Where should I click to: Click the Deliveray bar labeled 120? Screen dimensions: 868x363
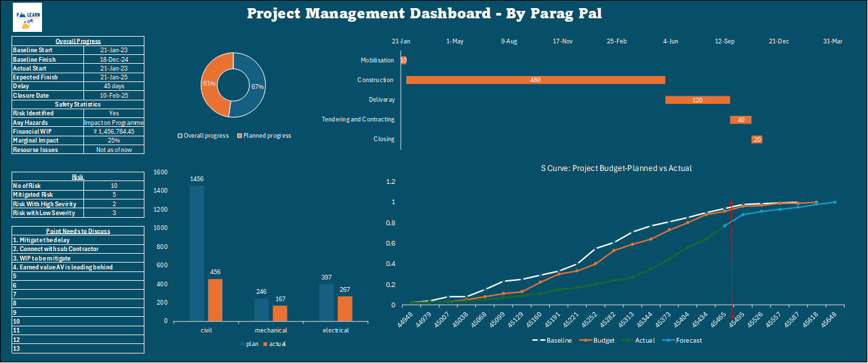(x=697, y=100)
